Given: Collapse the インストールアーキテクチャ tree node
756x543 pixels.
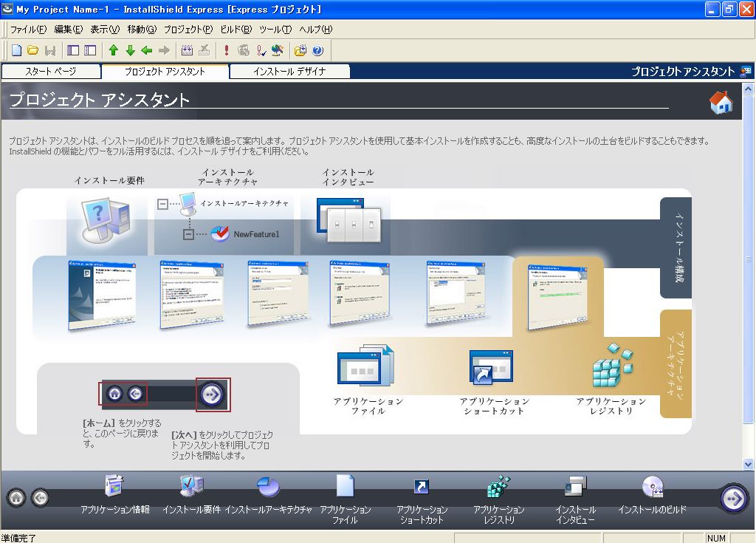Looking at the screenshot, I should click(x=163, y=203).
